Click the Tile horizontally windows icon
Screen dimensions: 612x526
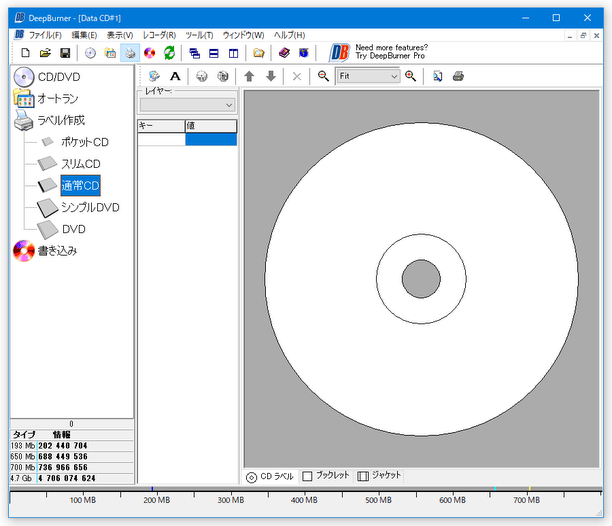pyautogui.click(x=213, y=53)
